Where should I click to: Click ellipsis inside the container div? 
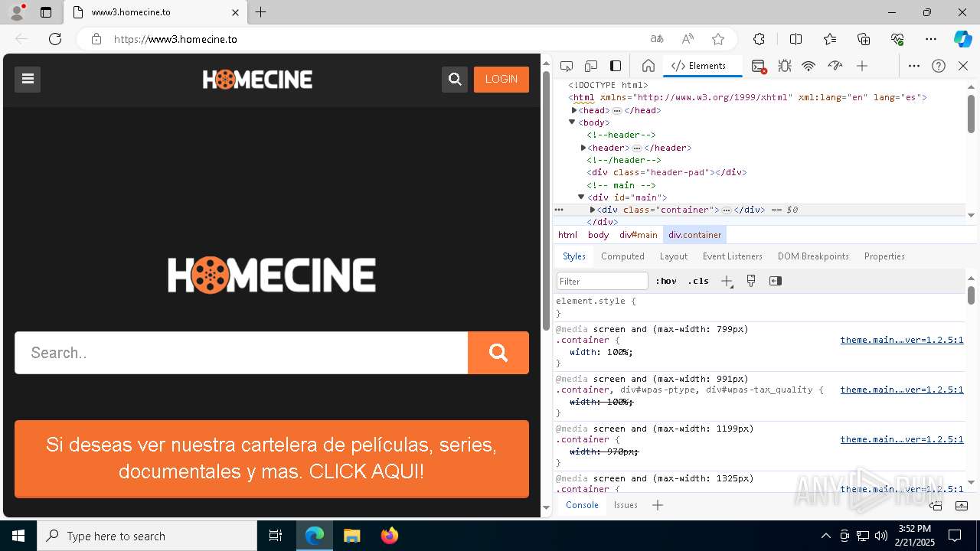[727, 210]
